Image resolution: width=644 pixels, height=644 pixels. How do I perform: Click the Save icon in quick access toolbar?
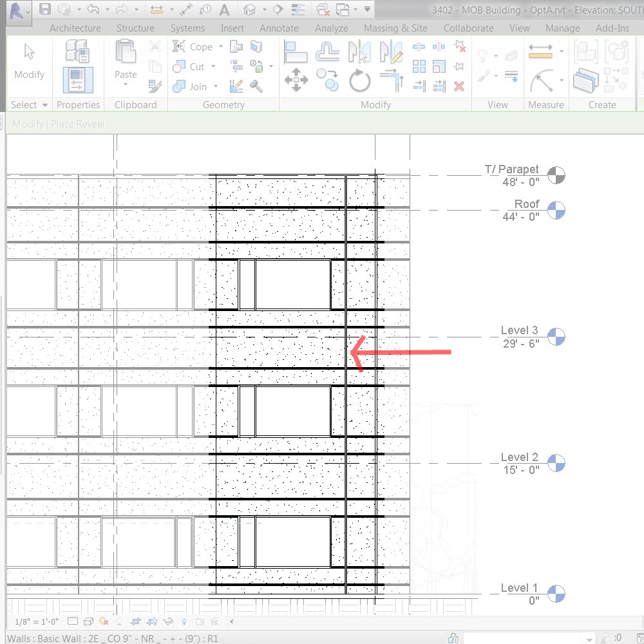pyautogui.click(x=44, y=9)
